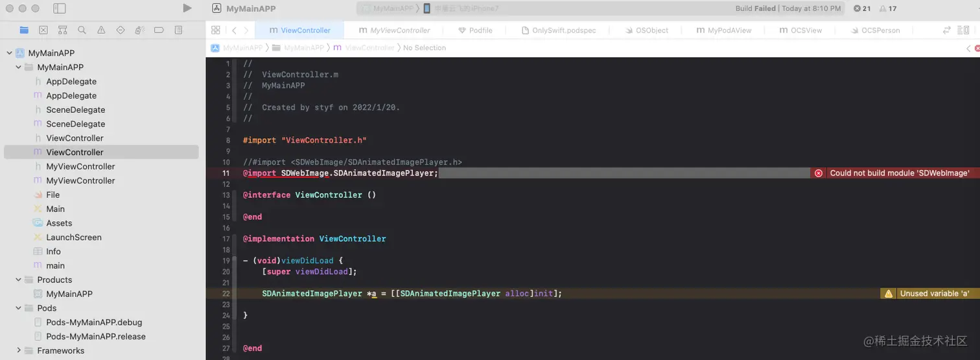Open the Report navigator icon
The height and width of the screenshot is (360, 980).
[x=179, y=30]
